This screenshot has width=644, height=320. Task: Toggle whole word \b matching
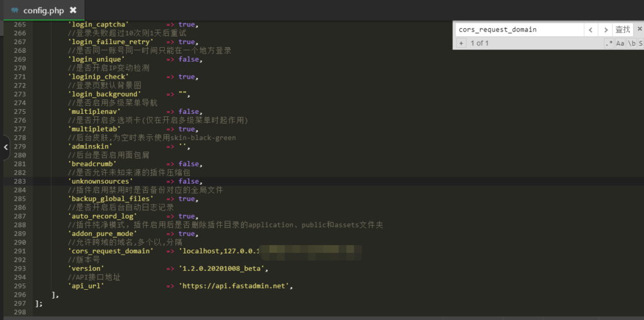[x=631, y=43]
